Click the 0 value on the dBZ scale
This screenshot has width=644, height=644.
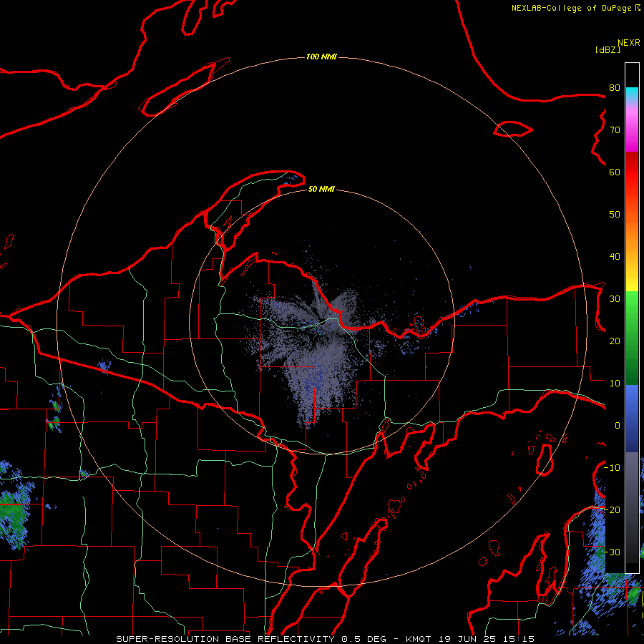click(x=617, y=426)
